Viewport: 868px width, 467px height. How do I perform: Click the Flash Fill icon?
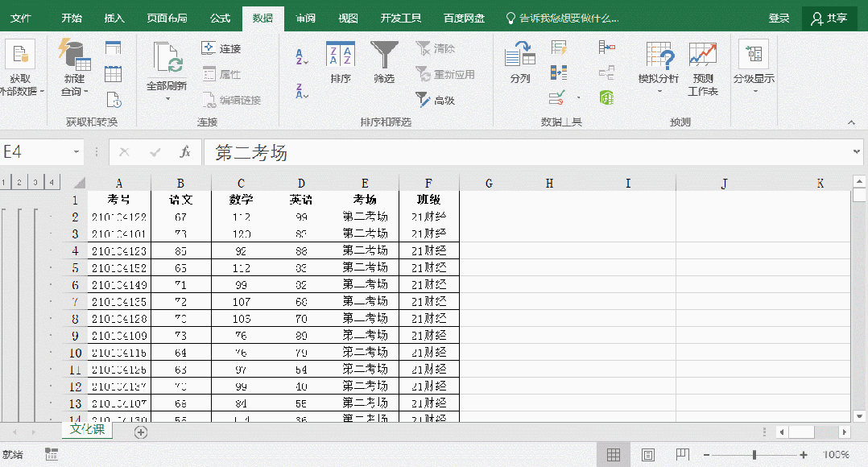tap(559, 48)
